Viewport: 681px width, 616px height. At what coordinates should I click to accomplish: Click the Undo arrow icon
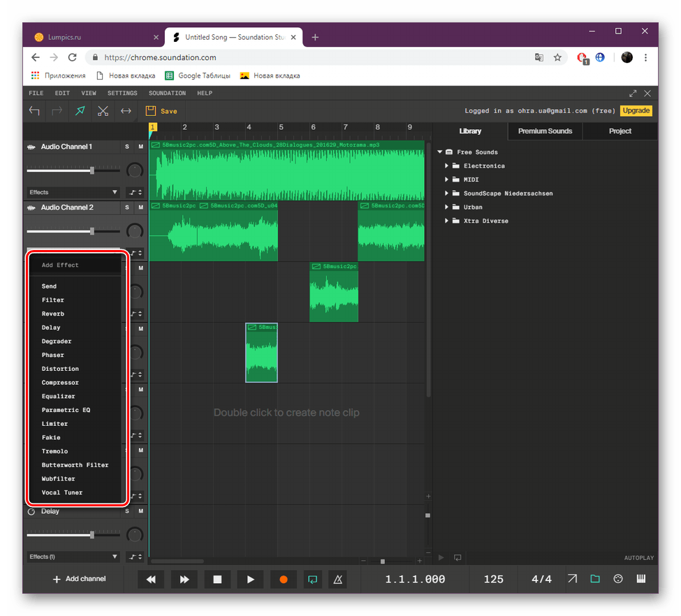pos(34,110)
